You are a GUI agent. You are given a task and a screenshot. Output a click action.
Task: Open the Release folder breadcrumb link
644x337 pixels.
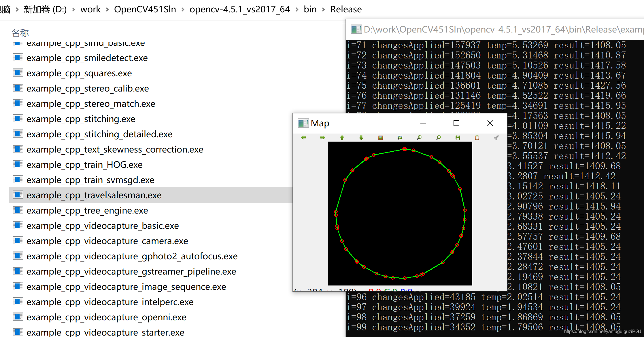(346, 9)
